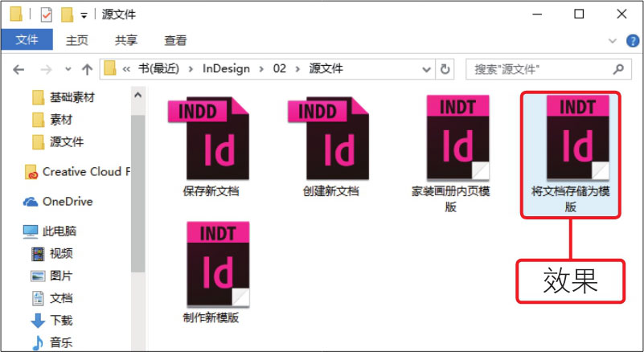Open Creative Cloud Files in sidebar
This screenshot has width=644, height=352.
(x=80, y=171)
